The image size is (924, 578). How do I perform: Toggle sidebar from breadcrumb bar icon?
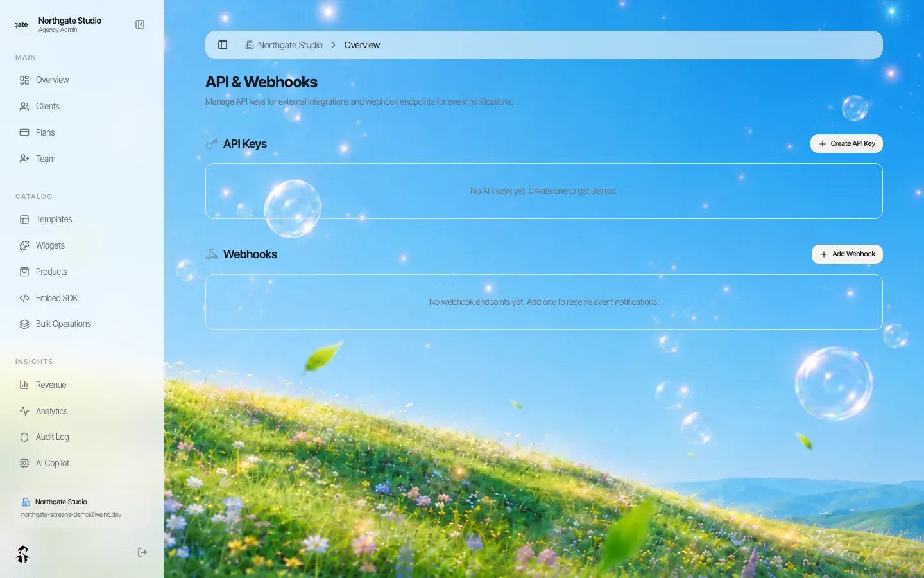223,45
